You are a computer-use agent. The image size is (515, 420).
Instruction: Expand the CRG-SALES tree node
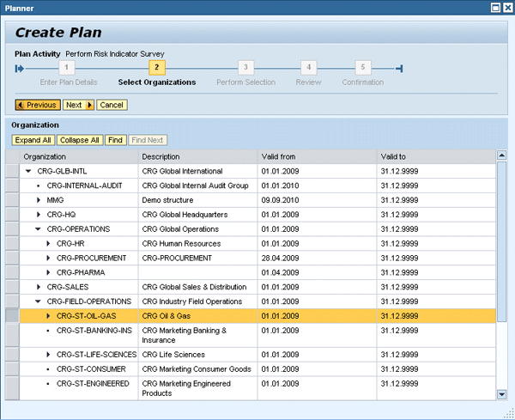click(39, 287)
